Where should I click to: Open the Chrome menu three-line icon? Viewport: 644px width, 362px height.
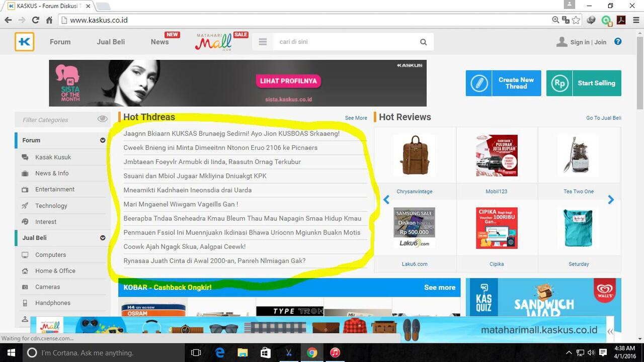[635, 20]
